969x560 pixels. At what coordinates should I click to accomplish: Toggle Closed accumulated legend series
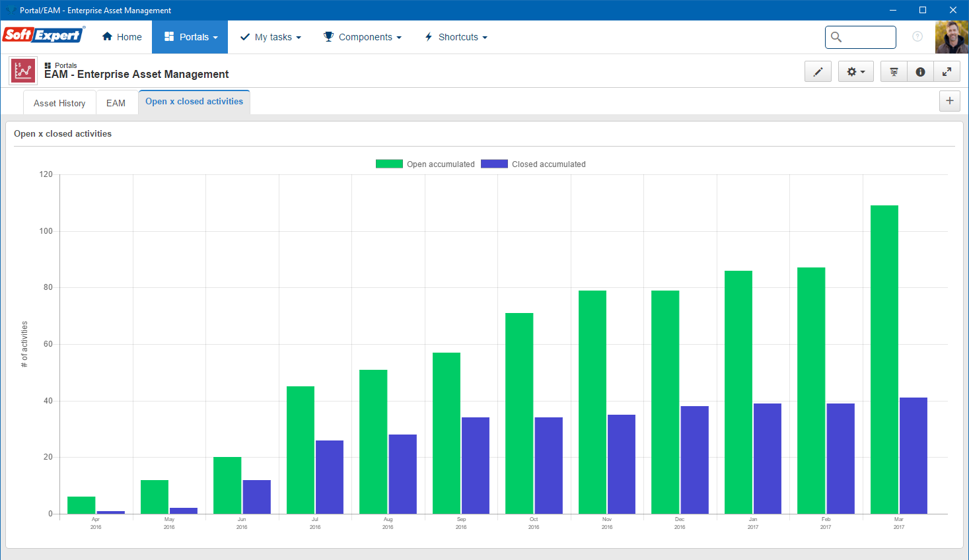533,164
